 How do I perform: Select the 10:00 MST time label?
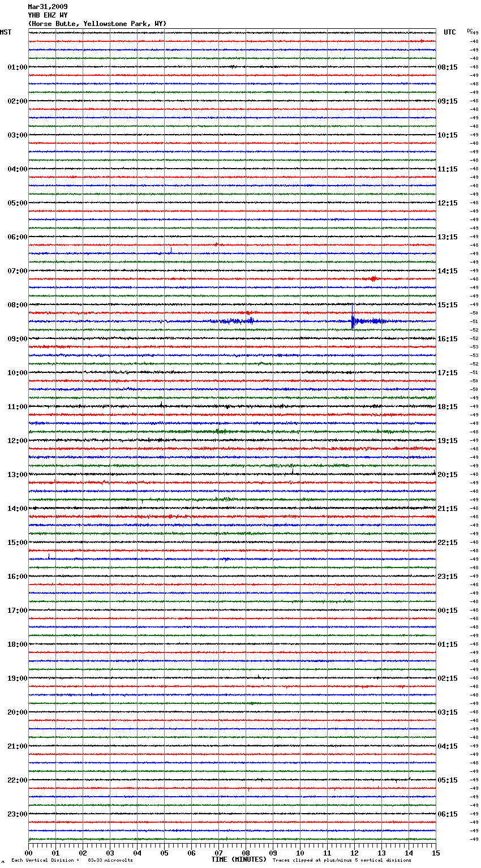click(18, 373)
